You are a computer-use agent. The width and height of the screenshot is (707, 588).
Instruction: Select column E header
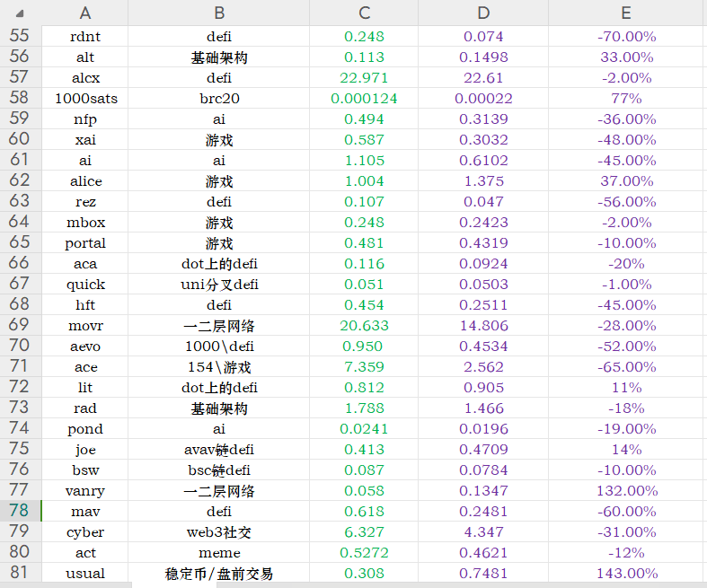tap(627, 13)
